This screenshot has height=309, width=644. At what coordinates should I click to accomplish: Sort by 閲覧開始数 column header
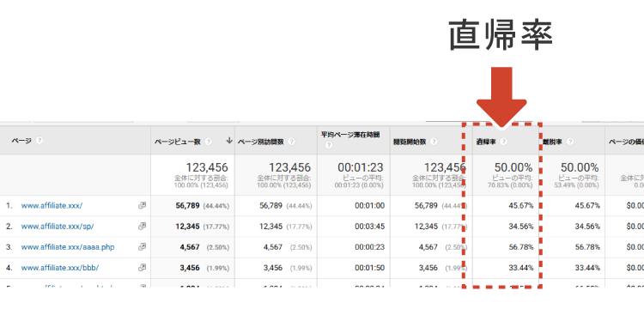[x=410, y=142]
